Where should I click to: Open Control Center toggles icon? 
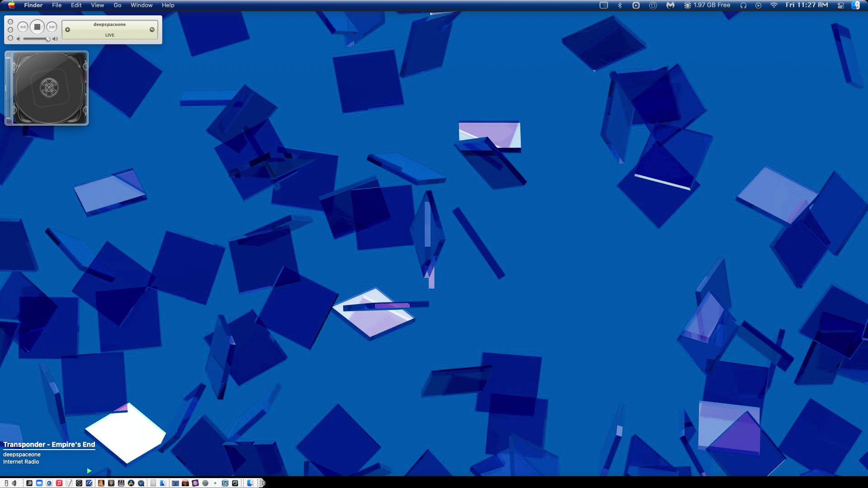point(841,5)
